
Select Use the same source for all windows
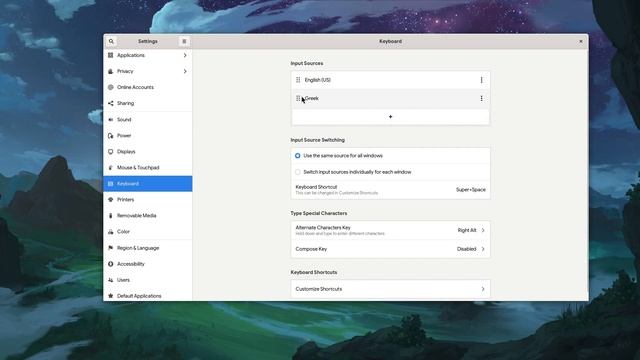pos(298,156)
